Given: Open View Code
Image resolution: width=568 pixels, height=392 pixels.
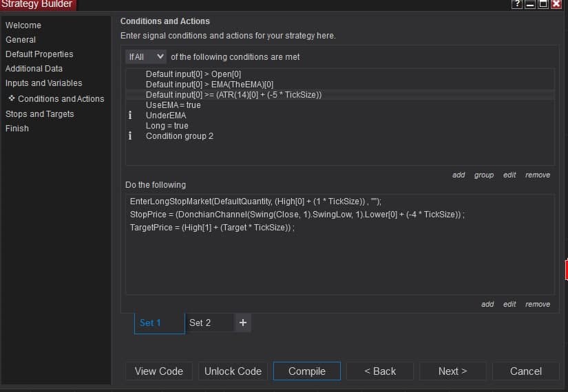Looking at the screenshot, I should click(159, 371).
